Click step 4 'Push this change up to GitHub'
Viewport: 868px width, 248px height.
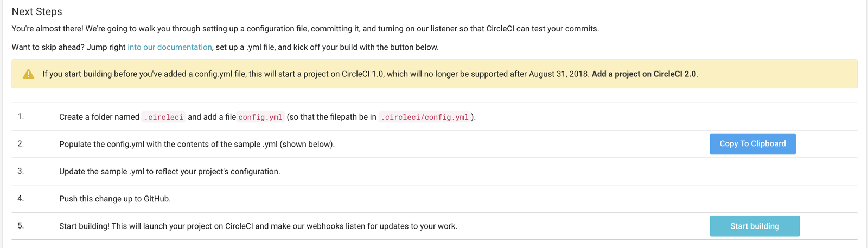click(x=115, y=199)
